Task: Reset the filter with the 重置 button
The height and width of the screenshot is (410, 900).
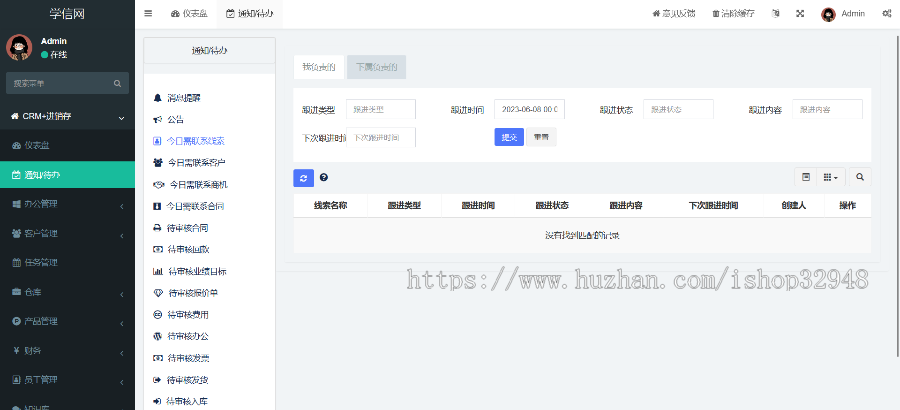Action: (541, 137)
